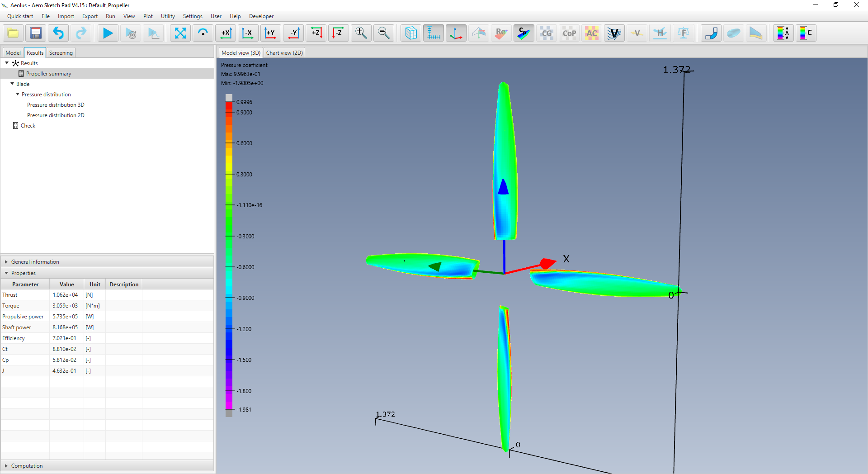Fit the model to the view
Viewport: 868px width, 474px height.
tap(180, 33)
